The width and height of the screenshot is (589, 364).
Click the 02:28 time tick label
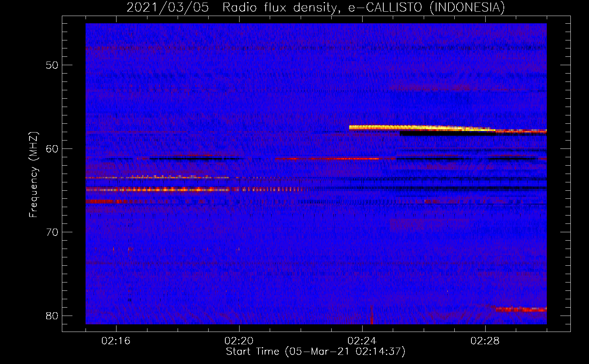coord(485,341)
